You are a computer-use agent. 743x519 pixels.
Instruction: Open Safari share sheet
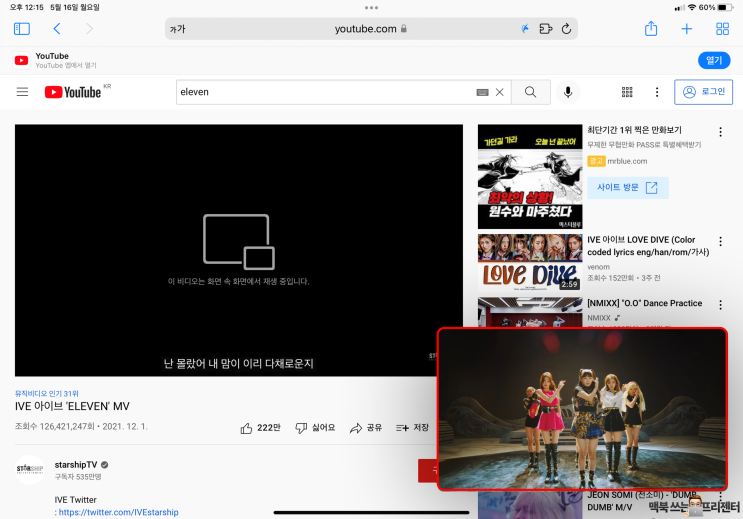coord(651,29)
